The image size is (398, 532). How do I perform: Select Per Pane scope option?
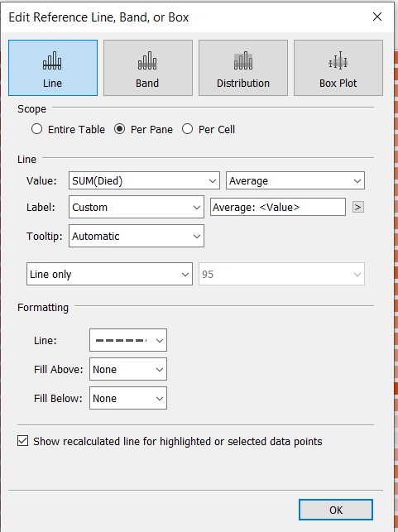[x=119, y=129]
